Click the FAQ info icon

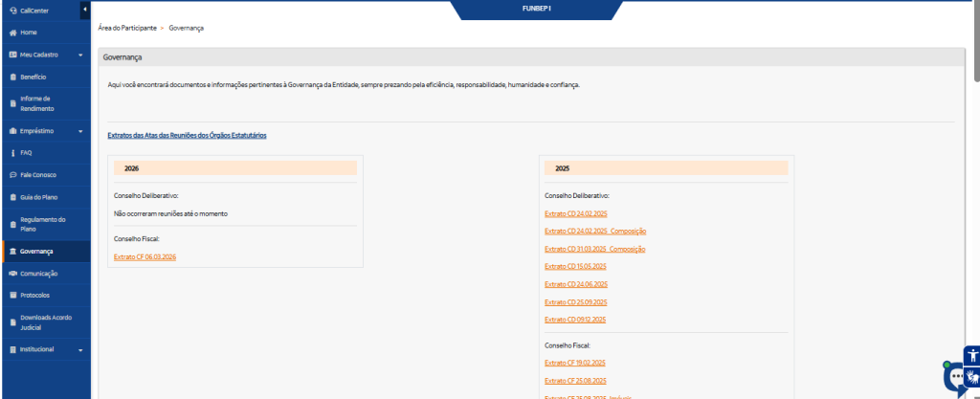pyautogui.click(x=12, y=152)
